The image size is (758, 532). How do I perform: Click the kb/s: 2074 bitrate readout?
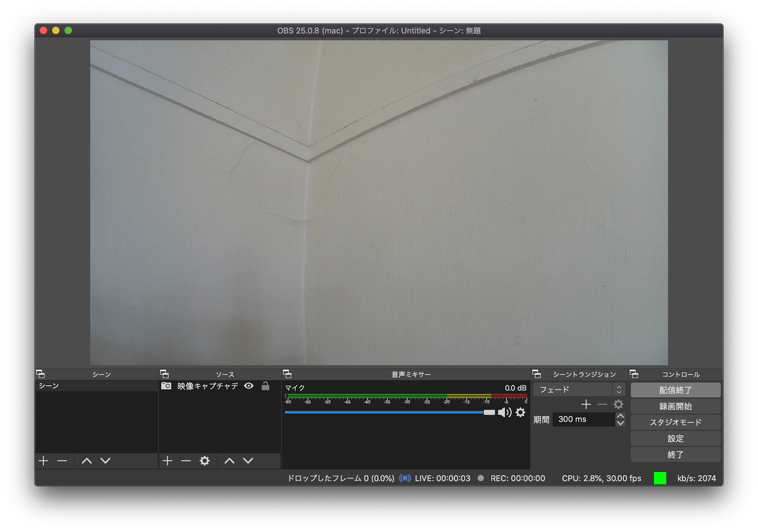coord(696,478)
